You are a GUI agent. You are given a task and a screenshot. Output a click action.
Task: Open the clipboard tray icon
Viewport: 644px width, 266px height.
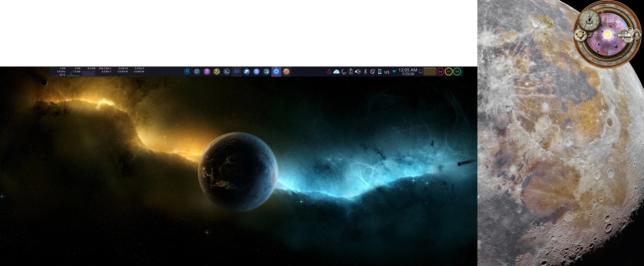pyautogui.click(x=351, y=71)
